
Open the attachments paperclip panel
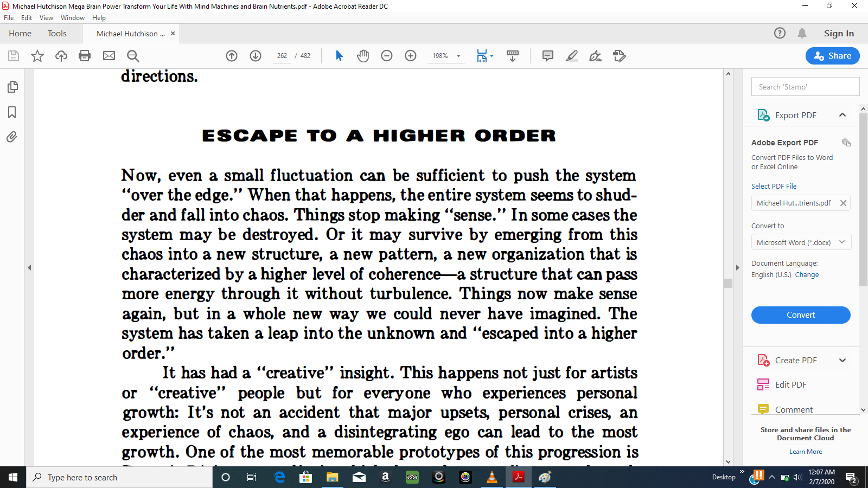click(x=12, y=137)
